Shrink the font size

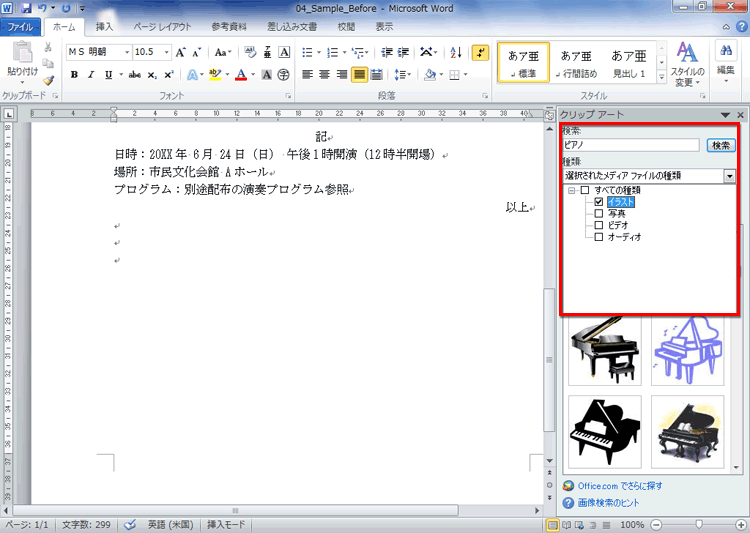(197, 52)
